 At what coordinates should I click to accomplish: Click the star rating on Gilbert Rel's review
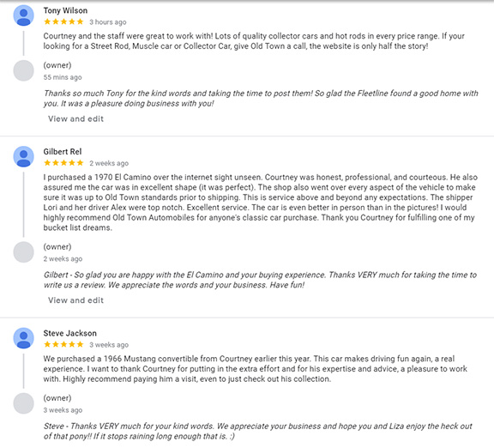(63, 163)
